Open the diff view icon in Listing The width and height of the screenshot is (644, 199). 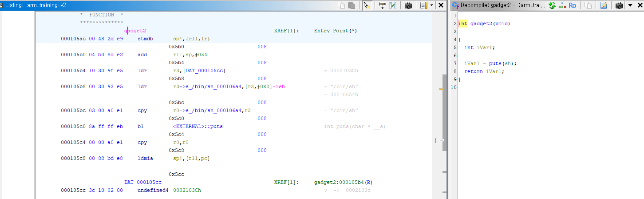pos(393,5)
